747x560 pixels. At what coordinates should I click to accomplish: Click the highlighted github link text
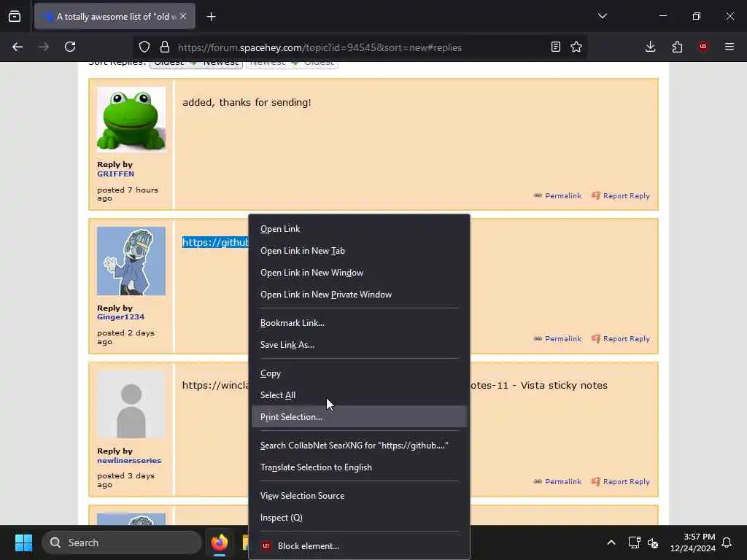pyautogui.click(x=215, y=242)
